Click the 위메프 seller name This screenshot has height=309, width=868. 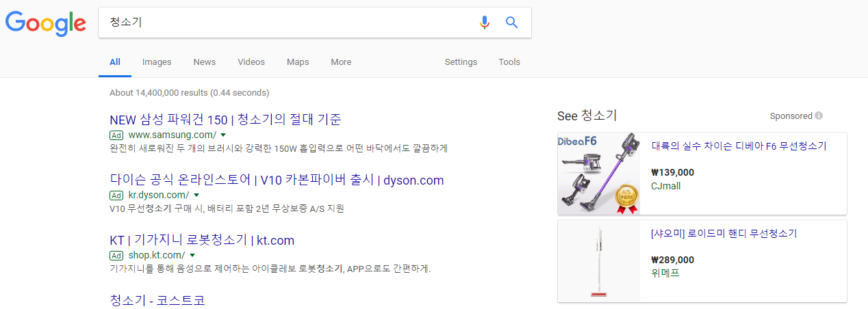coord(665,273)
